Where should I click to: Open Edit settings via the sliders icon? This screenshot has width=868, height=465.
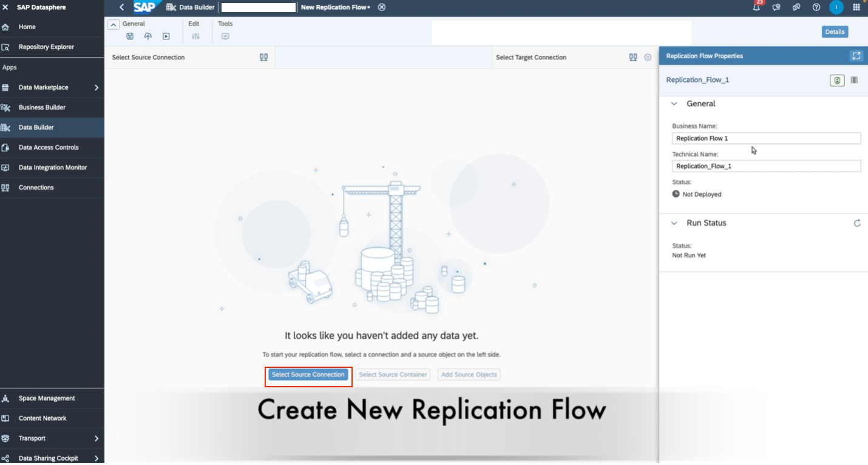(195, 36)
